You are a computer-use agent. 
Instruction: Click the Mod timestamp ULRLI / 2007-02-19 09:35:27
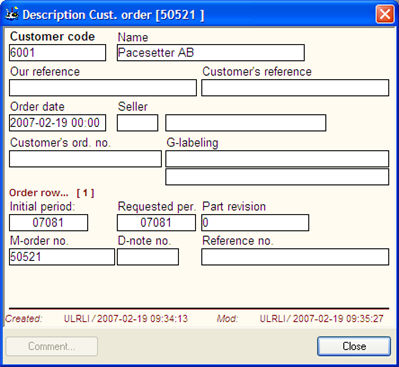(321, 319)
